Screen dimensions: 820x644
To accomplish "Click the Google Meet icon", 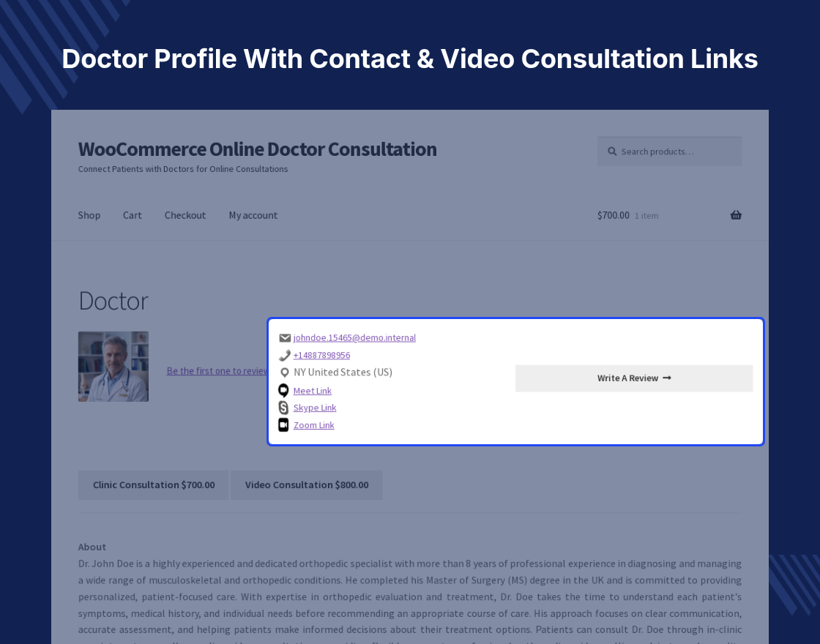I will [283, 391].
